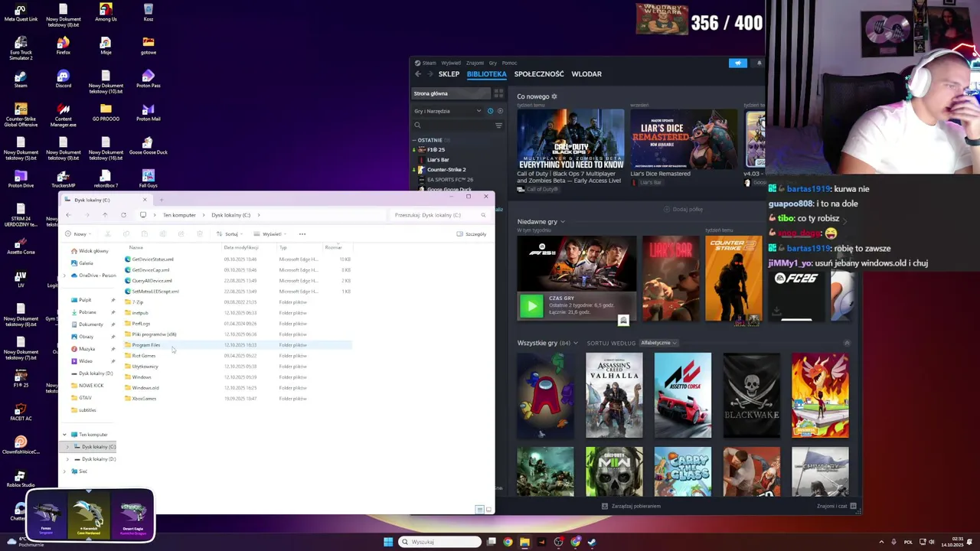Click the Explorer back arrow
Image resolution: width=980 pixels, height=551 pixels.
click(68, 215)
